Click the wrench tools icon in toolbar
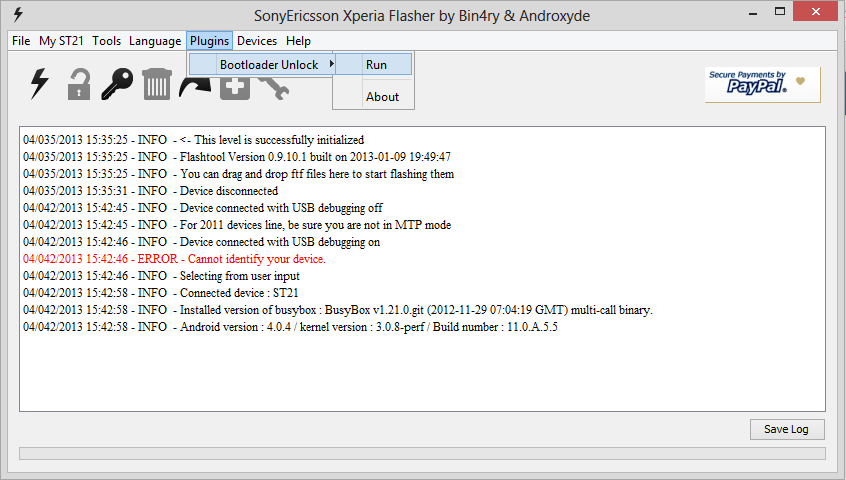 274,88
